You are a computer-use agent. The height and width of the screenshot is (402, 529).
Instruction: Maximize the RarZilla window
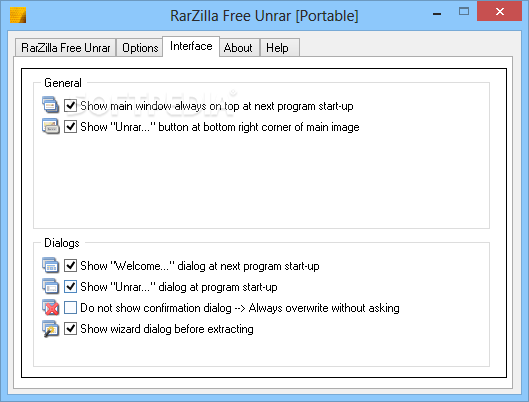pos(464,11)
